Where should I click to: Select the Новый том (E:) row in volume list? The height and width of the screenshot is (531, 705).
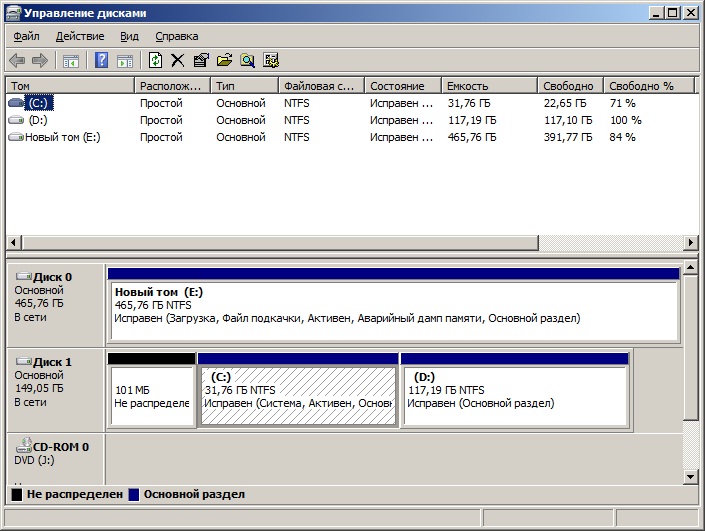click(62, 137)
